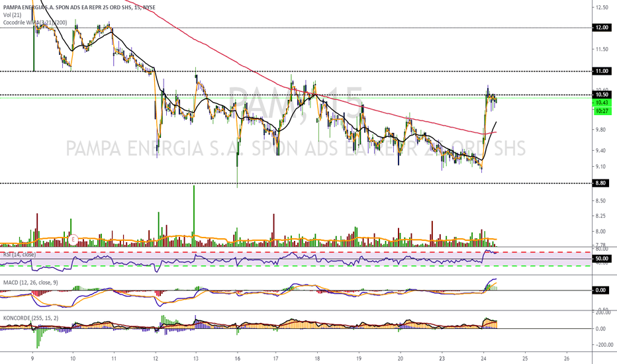The image size is (617, 364).
Task: Click the Koncorde 200.00 scale value
Action: point(602,312)
